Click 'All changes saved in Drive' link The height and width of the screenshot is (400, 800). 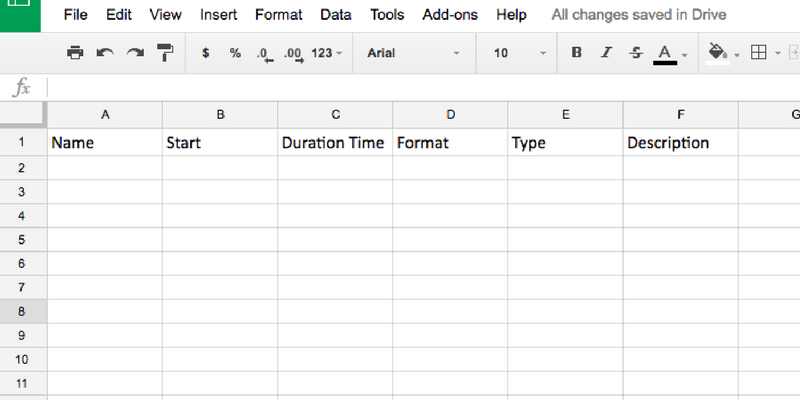[x=639, y=15]
